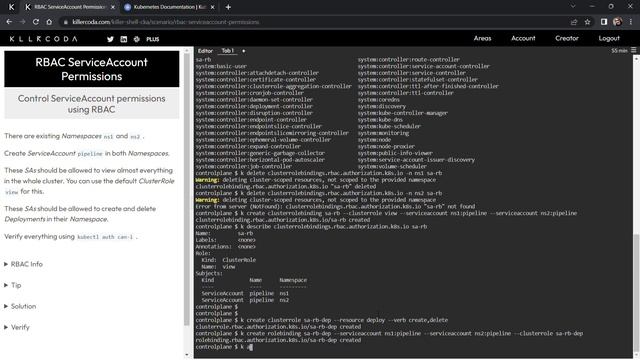Image resolution: width=640 pixels, height=360 pixels.
Task: Go forward using browser forward arrow
Action: tap(22, 22)
